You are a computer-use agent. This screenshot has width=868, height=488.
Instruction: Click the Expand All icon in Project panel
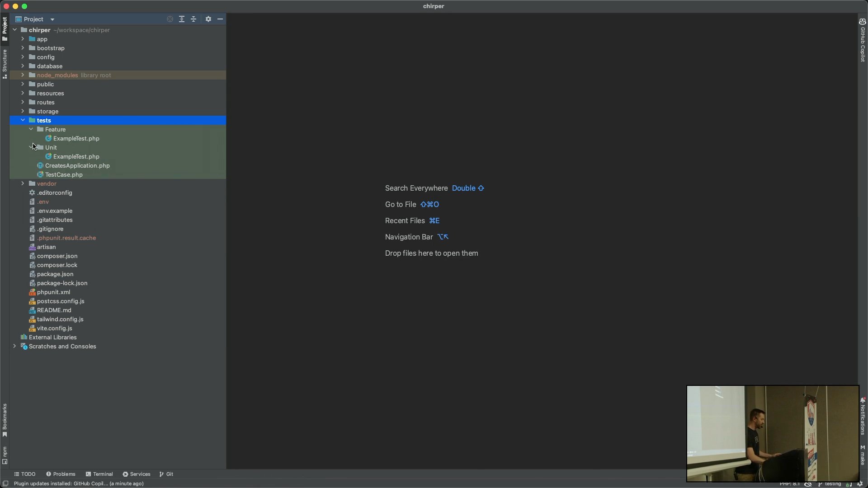pyautogui.click(x=182, y=19)
